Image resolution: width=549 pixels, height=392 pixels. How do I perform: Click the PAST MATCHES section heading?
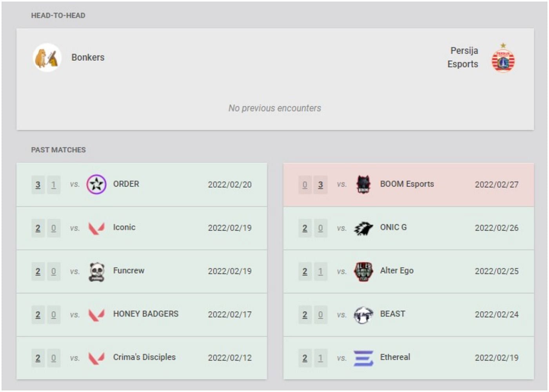pyautogui.click(x=58, y=150)
